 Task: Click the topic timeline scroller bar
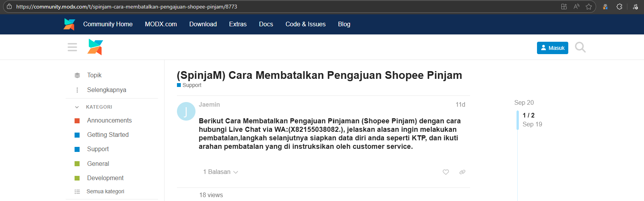point(518,120)
